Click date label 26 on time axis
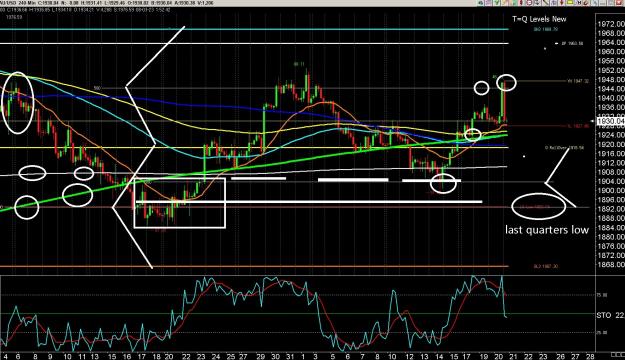 point(560,356)
